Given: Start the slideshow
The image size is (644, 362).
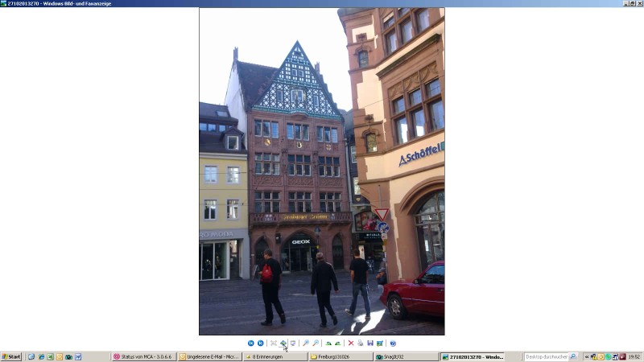Looking at the screenshot, I should (293, 343).
